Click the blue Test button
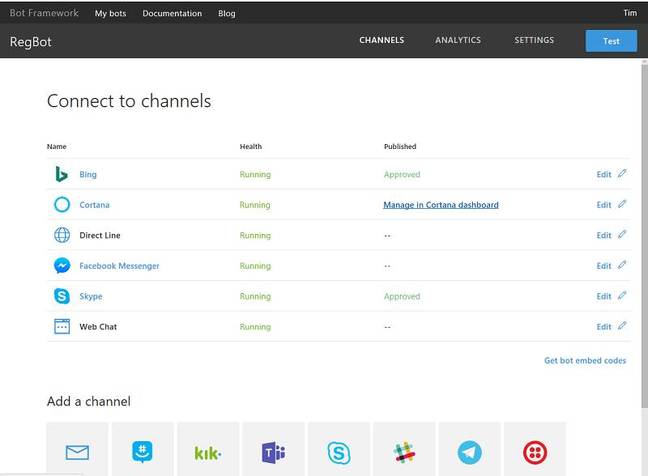Image resolution: width=648 pixels, height=476 pixels. pyautogui.click(x=611, y=41)
